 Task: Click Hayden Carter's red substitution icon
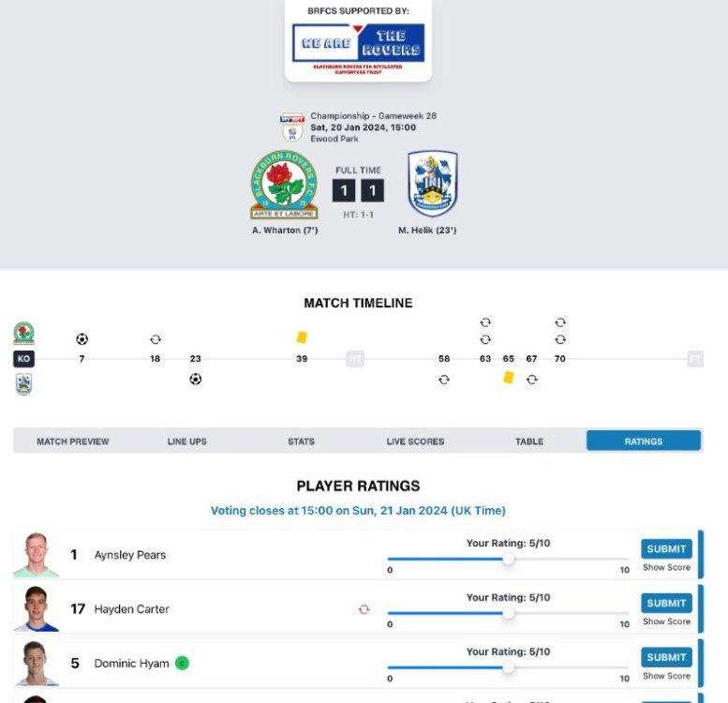[364, 609]
